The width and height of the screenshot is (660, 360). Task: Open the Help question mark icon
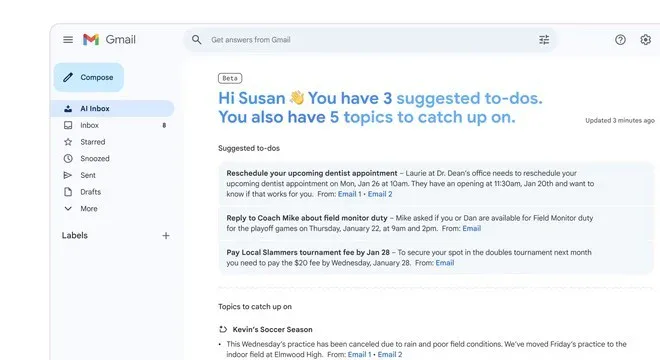click(620, 40)
